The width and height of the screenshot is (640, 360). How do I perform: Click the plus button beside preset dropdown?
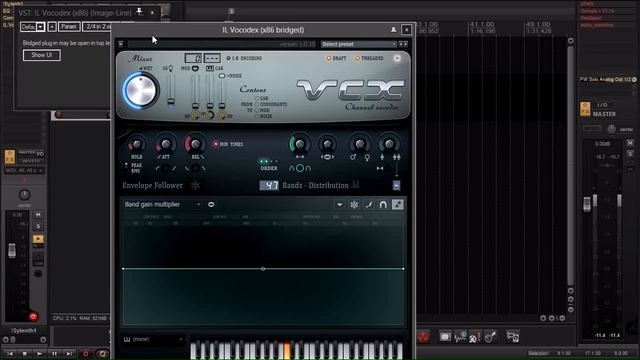[x=52, y=27]
